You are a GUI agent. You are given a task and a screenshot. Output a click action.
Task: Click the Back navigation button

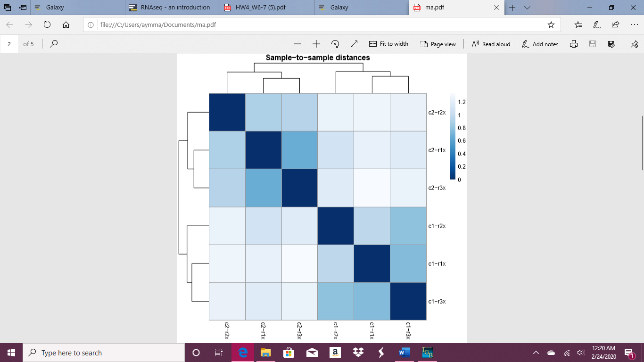(10, 25)
